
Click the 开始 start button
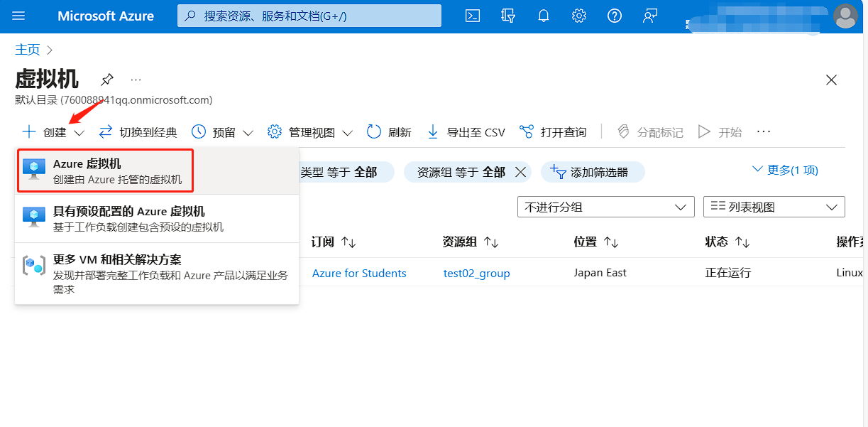pos(720,132)
